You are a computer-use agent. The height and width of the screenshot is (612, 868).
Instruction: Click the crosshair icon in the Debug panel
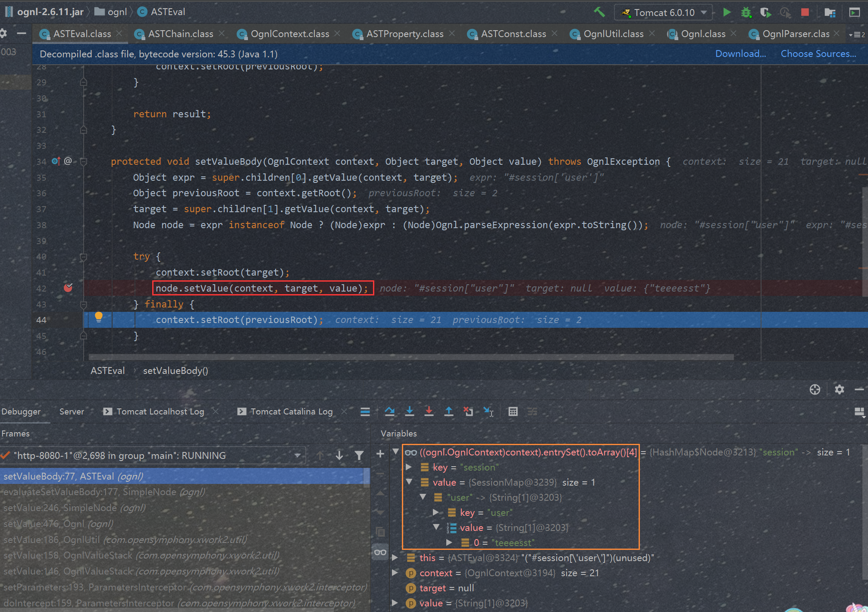815,389
